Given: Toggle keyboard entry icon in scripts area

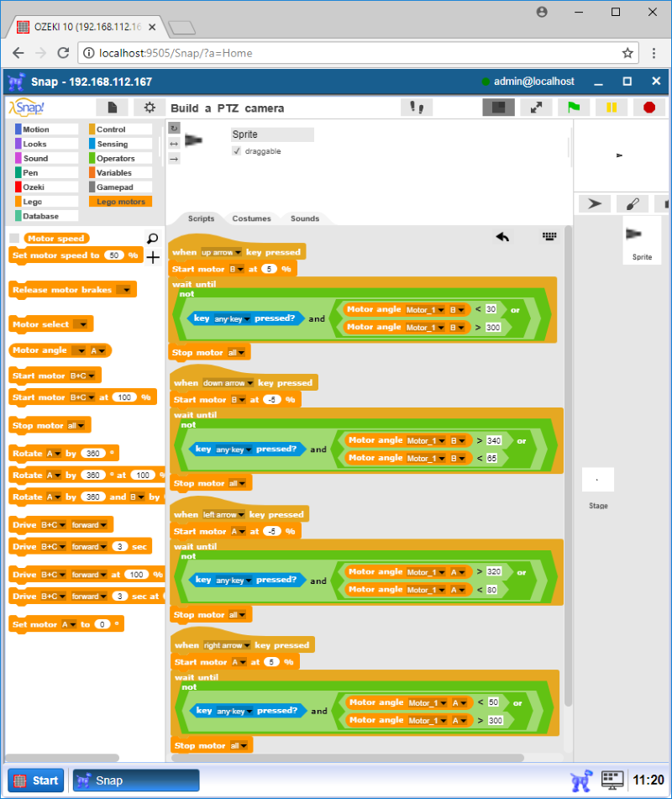Looking at the screenshot, I should pos(549,236).
